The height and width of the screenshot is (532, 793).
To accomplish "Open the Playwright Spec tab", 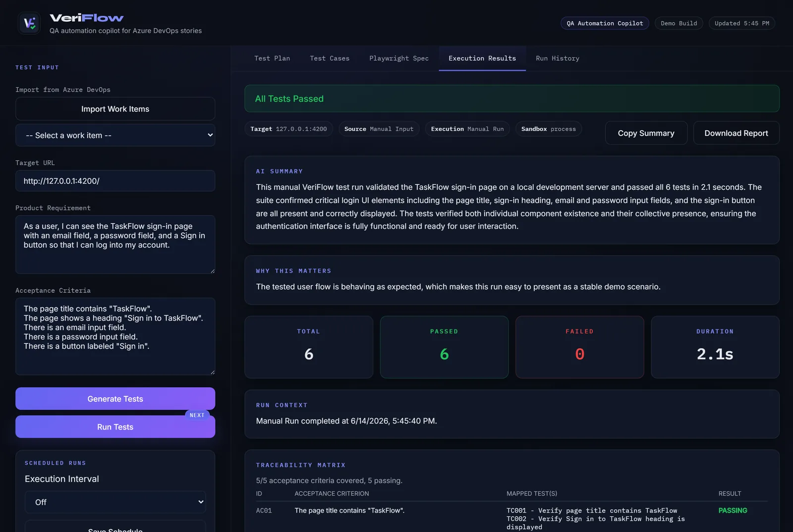I will tap(399, 58).
